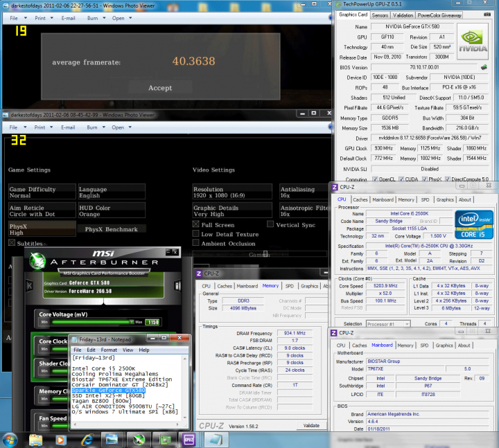Click the Core Clock slider in Afterburner
Viewport: 499px width, 448px height.
click(60, 349)
